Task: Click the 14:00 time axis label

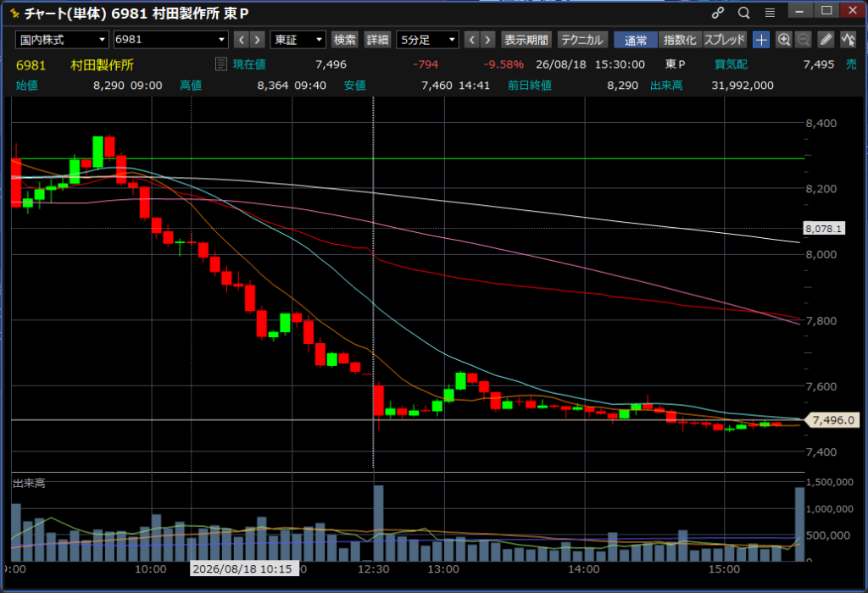Action: click(x=583, y=568)
